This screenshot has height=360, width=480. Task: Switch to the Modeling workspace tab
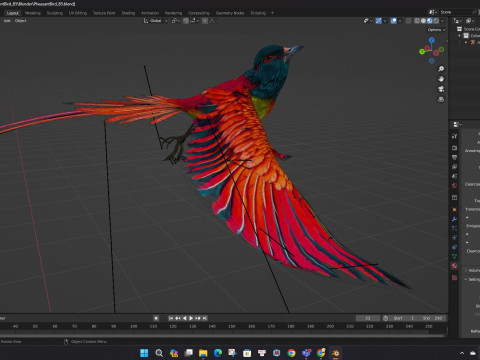tap(33, 13)
